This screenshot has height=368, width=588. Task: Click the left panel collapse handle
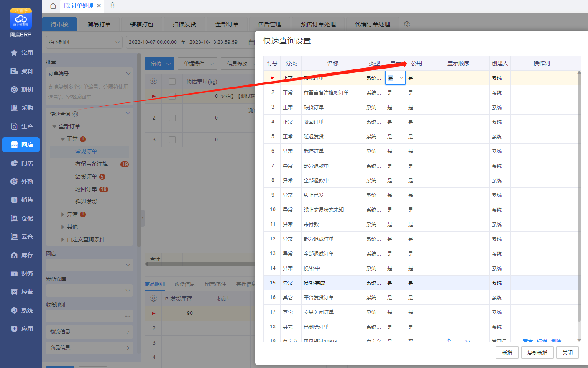pyautogui.click(x=143, y=218)
